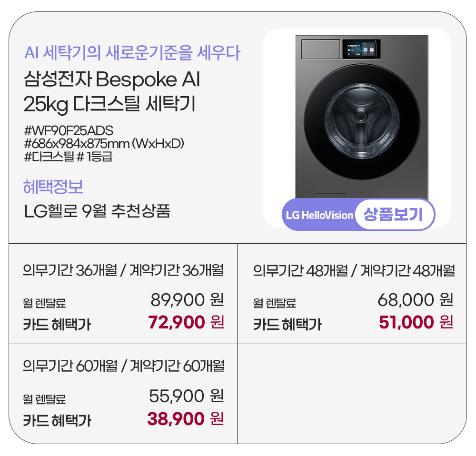Screen dimensions: 476x456
Task: Click the 51,000 원 card benefit price
Action: [x=416, y=323]
